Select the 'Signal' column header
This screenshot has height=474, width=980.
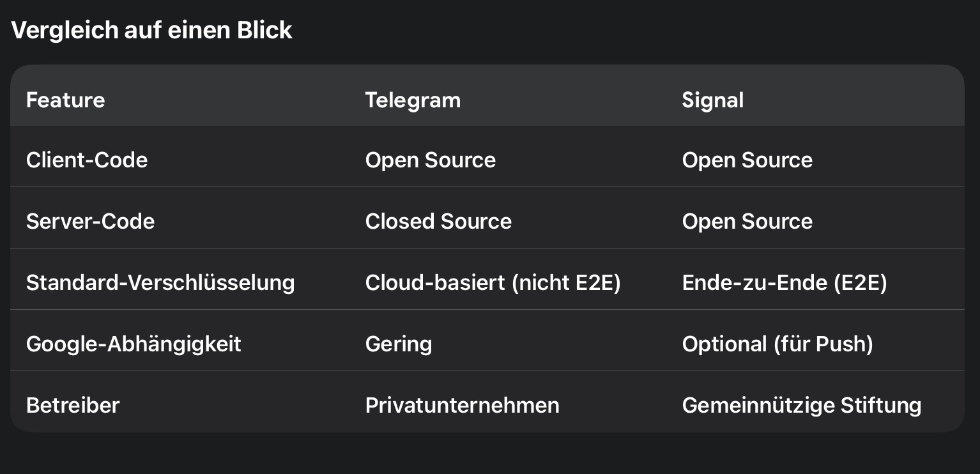pyautogui.click(x=712, y=100)
